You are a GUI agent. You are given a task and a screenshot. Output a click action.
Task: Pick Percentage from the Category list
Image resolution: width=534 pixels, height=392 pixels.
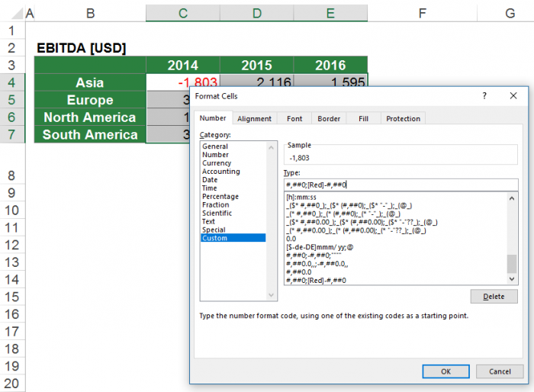220,197
